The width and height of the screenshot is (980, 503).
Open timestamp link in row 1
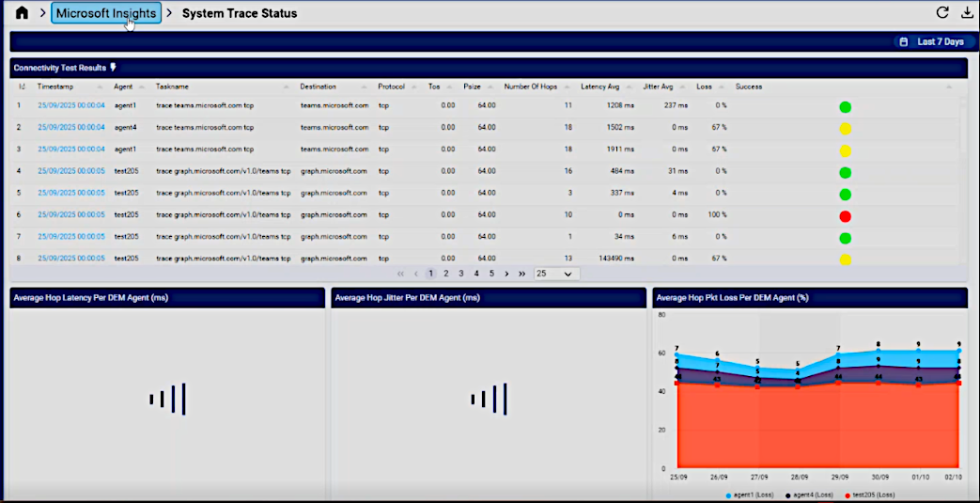[x=71, y=105]
